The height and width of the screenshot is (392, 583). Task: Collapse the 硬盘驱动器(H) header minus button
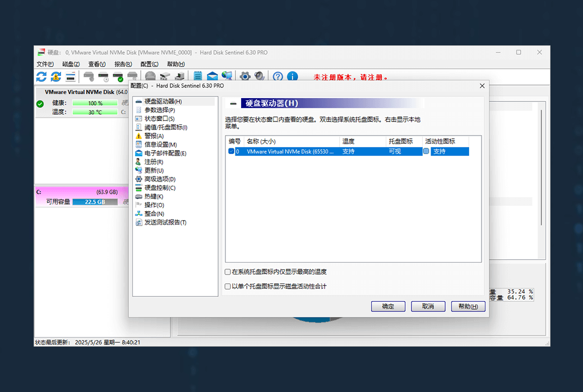[234, 103]
